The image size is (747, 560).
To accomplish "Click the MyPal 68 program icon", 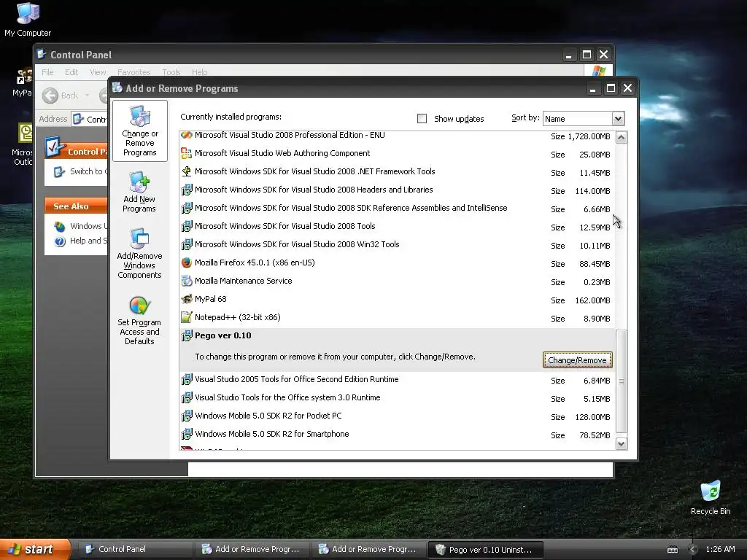I will [187, 299].
